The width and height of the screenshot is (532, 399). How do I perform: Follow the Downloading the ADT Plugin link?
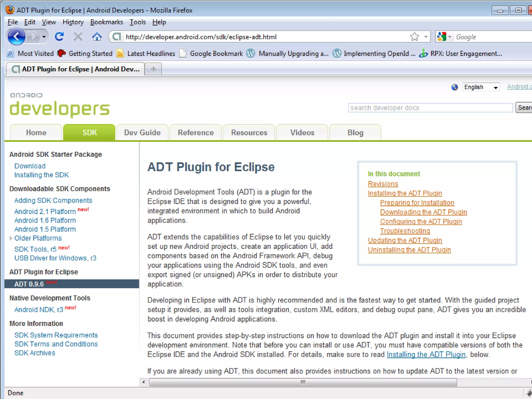(x=423, y=212)
